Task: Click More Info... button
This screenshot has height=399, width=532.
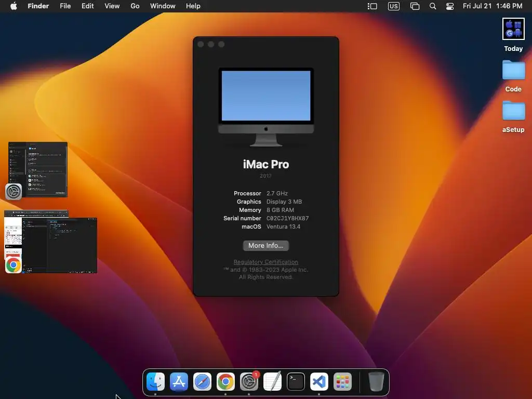Action: coord(265,246)
